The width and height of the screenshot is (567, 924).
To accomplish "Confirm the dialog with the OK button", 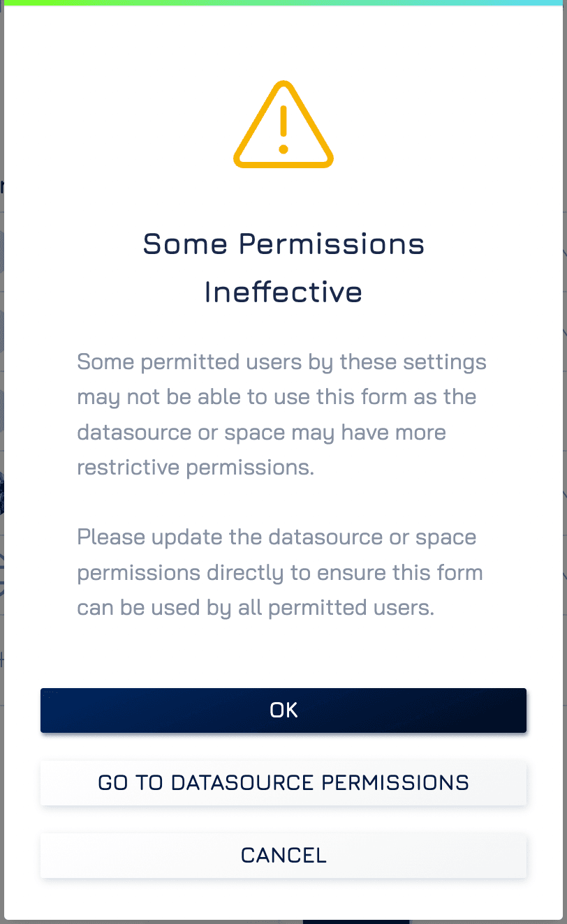I will point(283,710).
